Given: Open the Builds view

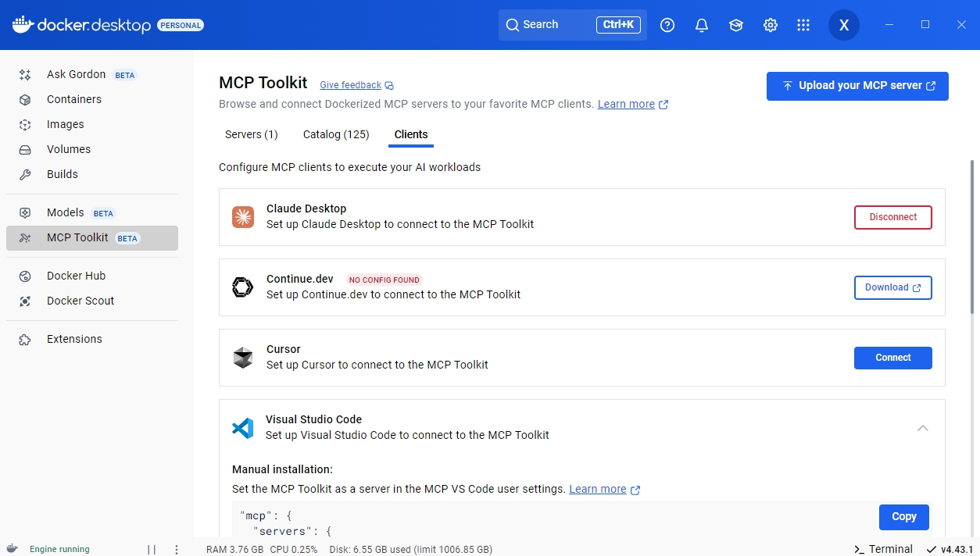Looking at the screenshot, I should click(91, 174).
